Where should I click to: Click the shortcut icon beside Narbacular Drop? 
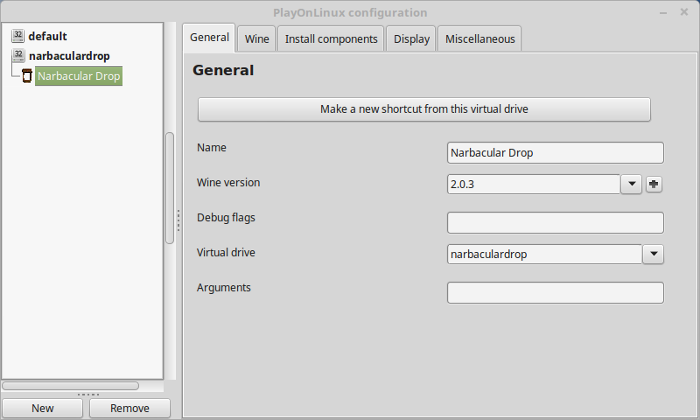point(27,76)
